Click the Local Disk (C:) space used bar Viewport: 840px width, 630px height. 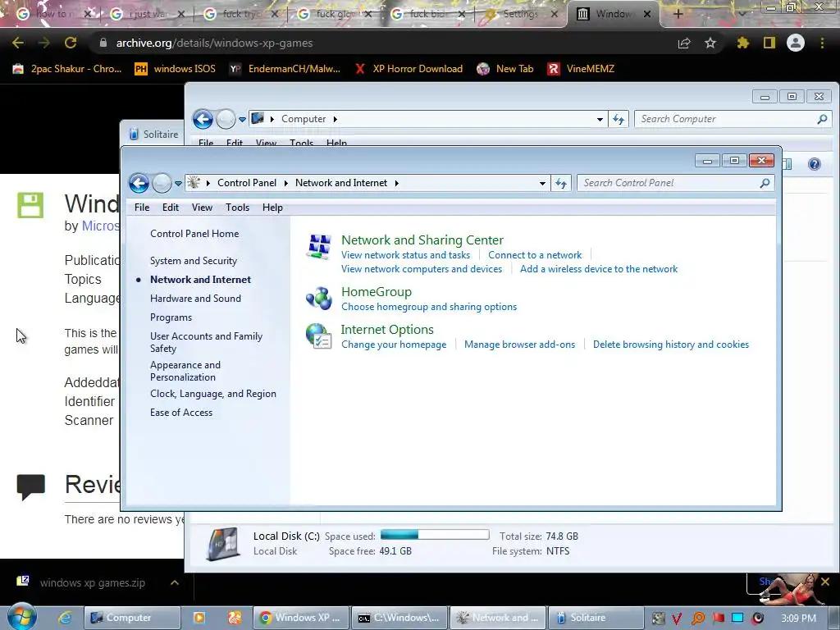[x=435, y=535]
